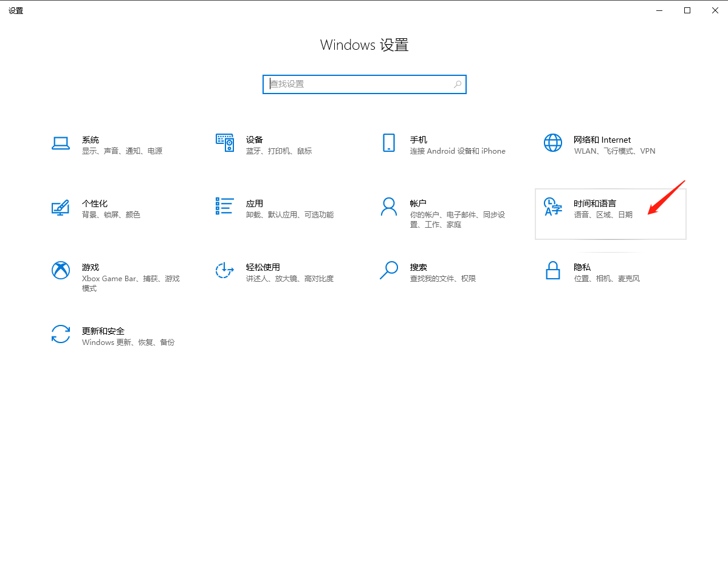Image resolution: width=728 pixels, height=566 pixels.
Task: Open the Gaming Xbox icon
Action: click(61, 270)
